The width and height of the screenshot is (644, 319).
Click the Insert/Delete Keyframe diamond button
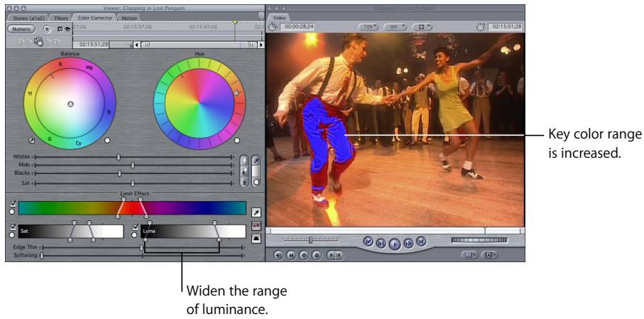coord(46,29)
